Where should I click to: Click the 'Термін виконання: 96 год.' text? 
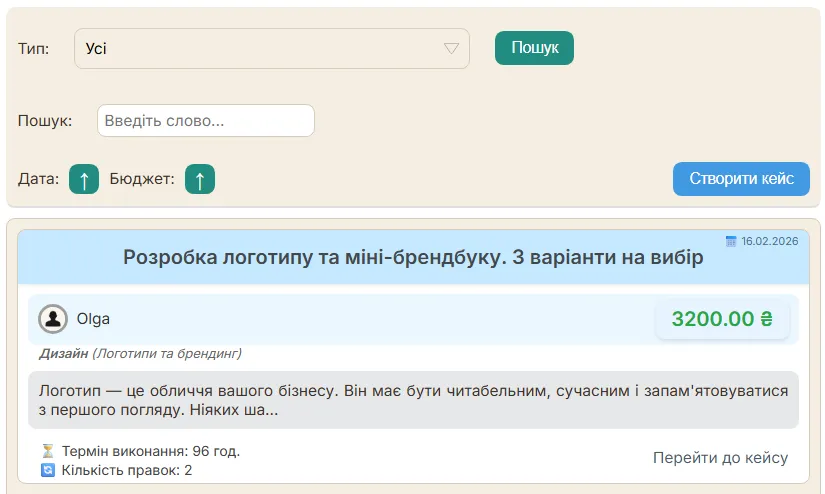pos(150,451)
